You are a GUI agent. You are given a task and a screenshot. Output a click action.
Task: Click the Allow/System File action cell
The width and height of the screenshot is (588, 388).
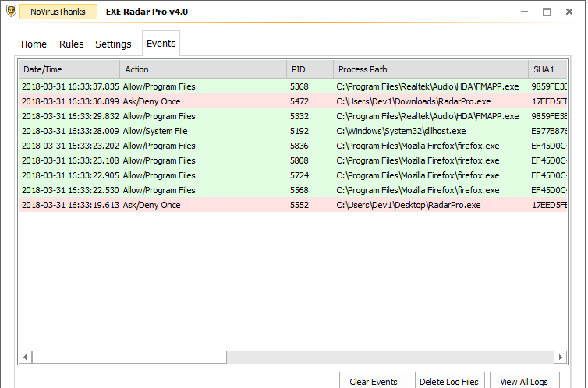point(155,131)
